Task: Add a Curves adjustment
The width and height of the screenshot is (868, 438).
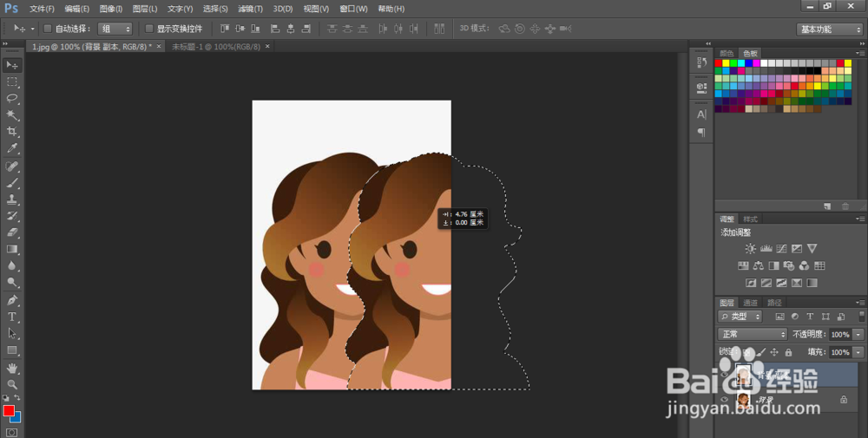Action: click(x=782, y=248)
